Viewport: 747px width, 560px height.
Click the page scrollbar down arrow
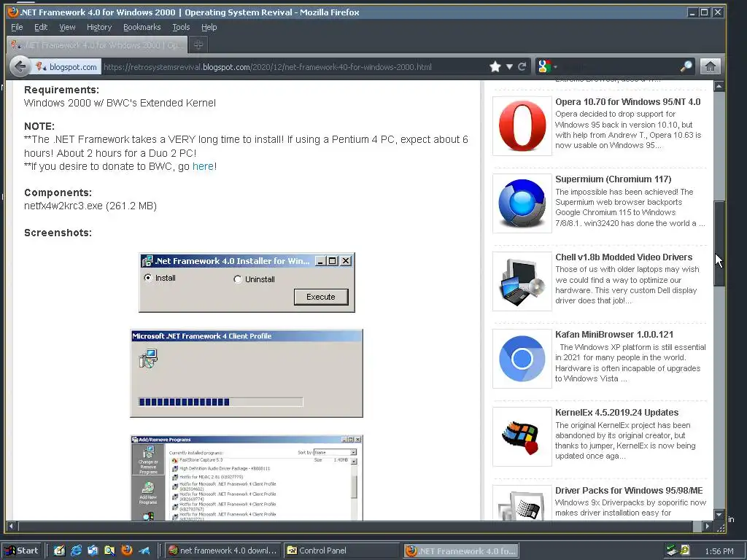(x=719, y=515)
